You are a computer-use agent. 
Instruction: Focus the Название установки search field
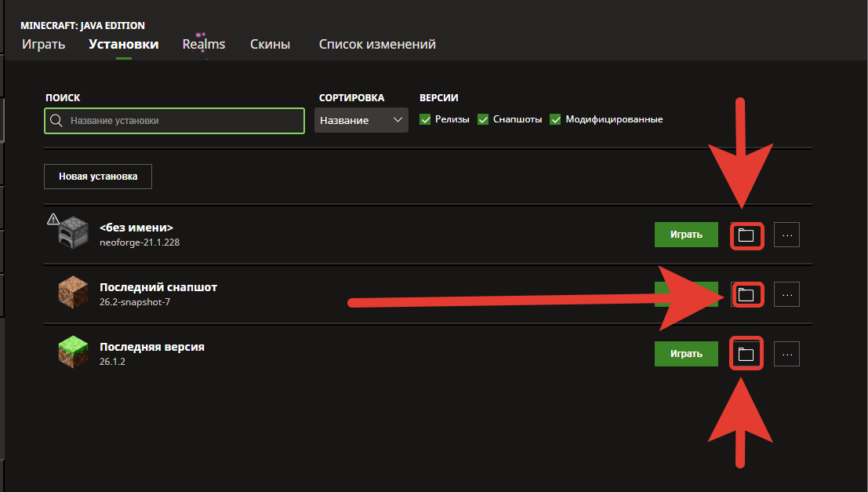[174, 121]
